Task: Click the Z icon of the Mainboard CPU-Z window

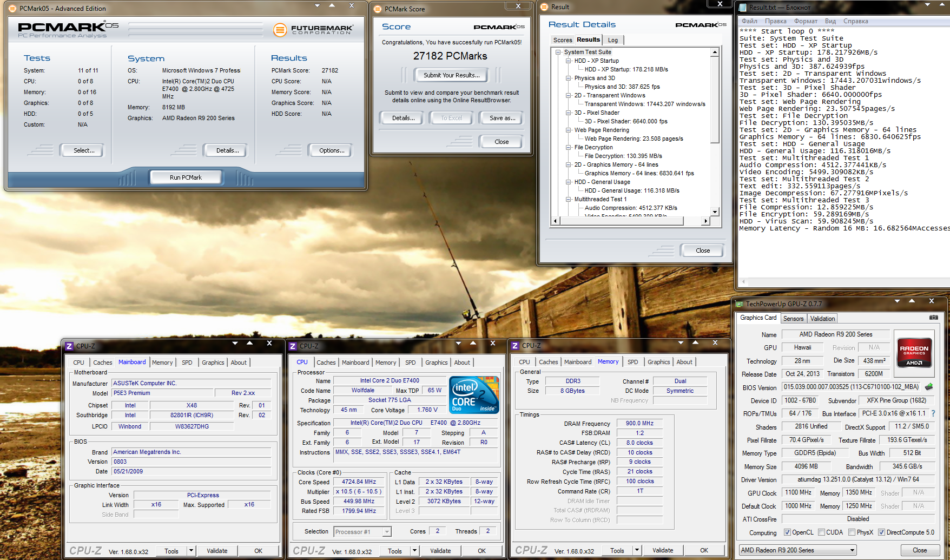Action: [x=69, y=346]
